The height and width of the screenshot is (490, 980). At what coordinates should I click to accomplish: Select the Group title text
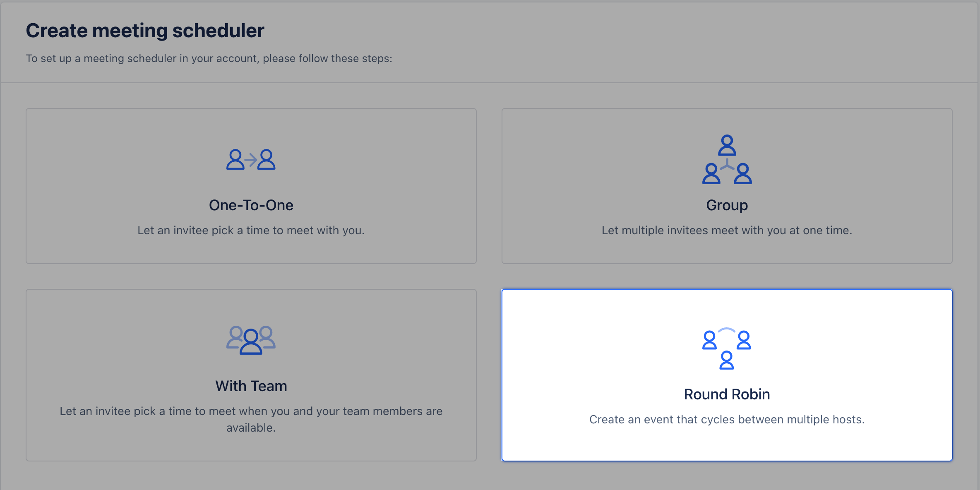tap(727, 205)
